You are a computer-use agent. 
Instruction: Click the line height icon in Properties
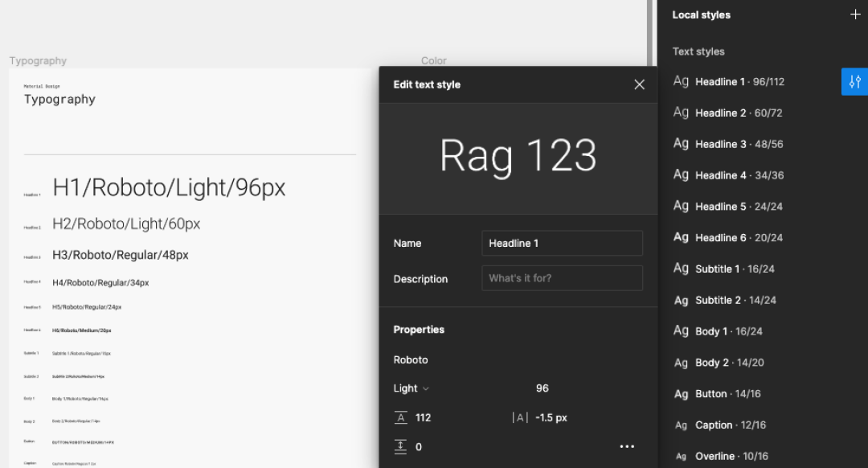(401, 417)
